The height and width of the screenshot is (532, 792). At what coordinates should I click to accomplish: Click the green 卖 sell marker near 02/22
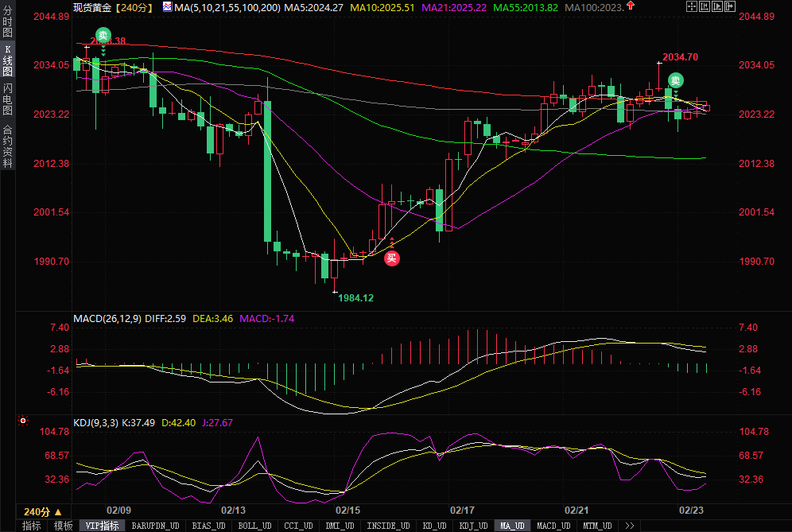click(675, 80)
